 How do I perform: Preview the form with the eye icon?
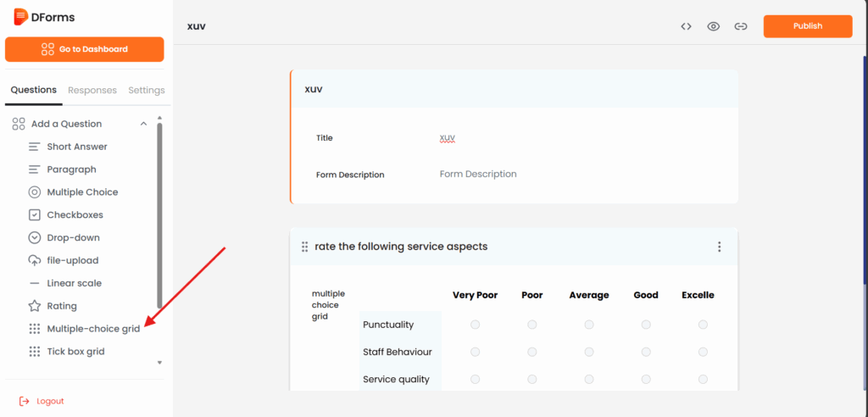pyautogui.click(x=714, y=26)
